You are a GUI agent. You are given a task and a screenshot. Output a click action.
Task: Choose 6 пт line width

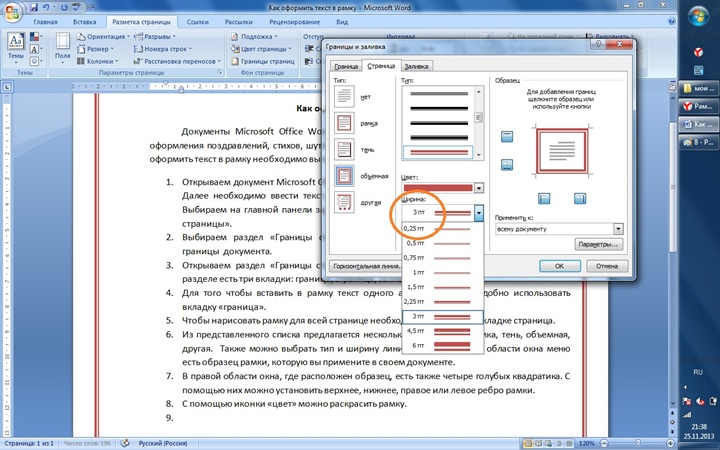click(x=443, y=345)
